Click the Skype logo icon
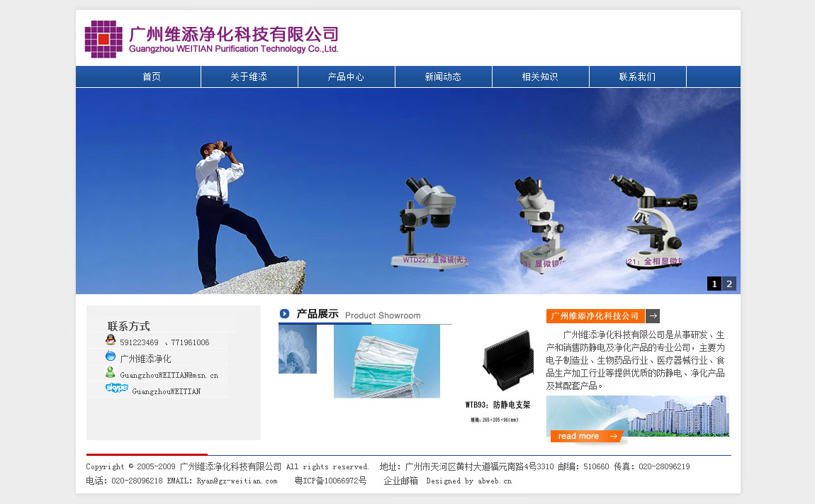815x504 pixels. pos(117,388)
